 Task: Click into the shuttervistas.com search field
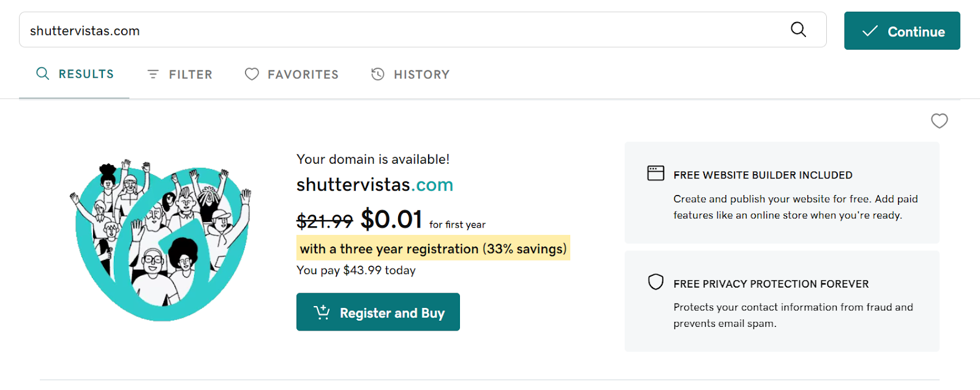point(404,29)
